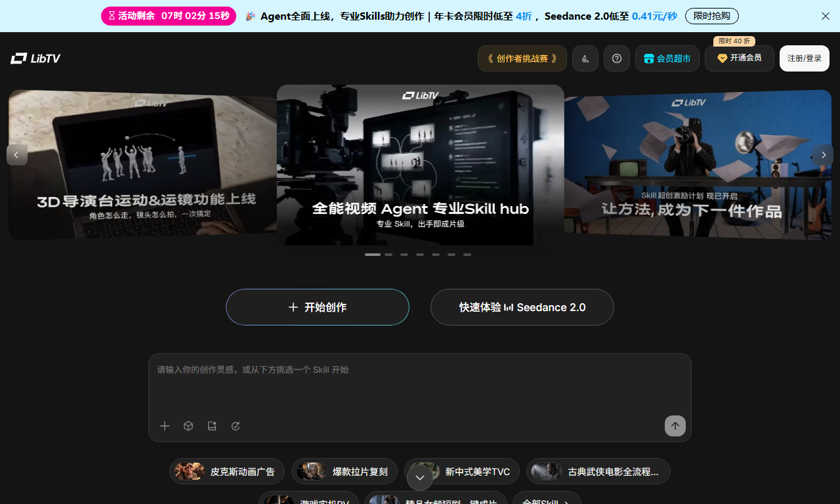Click the 活动剩余 countdown badge
The height and width of the screenshot is (504, 840).
169,16
